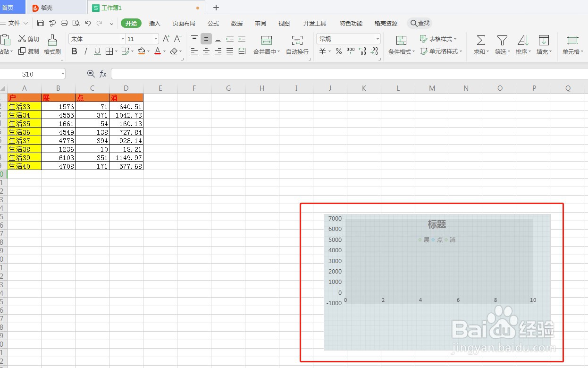Click the Increase Indent icon
This screenshot has width=588, height=368.
click(x=242, y=39)
